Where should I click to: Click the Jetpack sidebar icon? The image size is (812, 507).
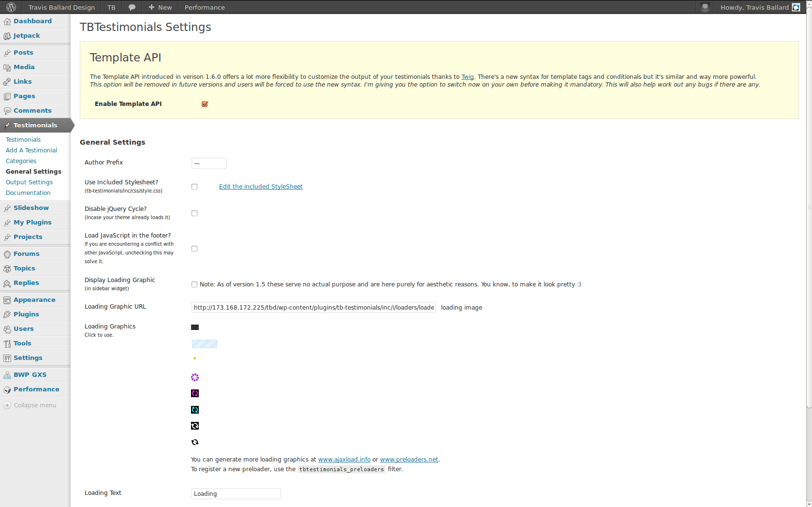[7, 36]
